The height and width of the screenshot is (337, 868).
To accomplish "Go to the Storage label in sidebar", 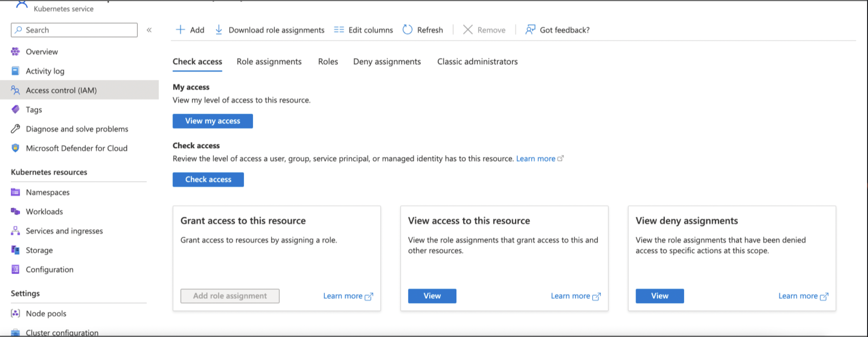I will point(39,250).
